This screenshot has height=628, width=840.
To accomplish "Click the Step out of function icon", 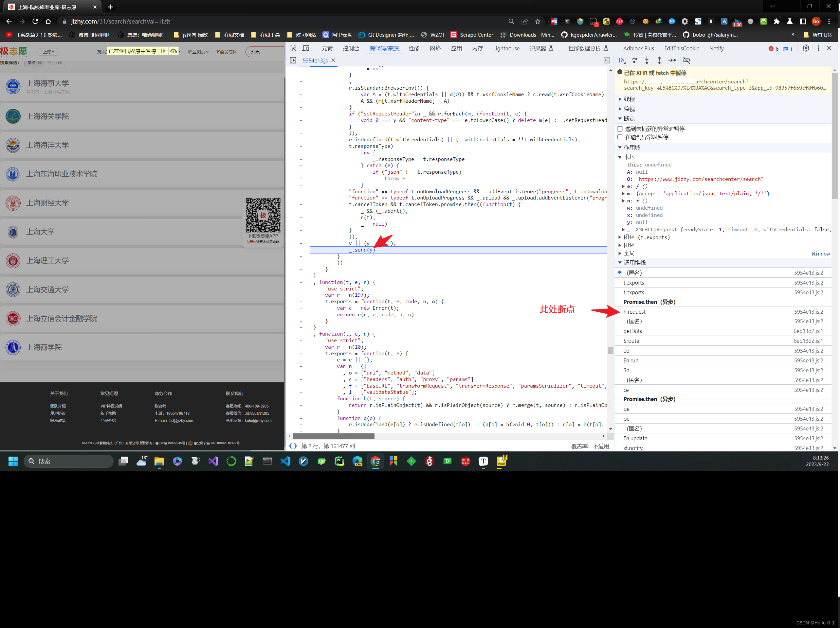I will click(659, 60).
